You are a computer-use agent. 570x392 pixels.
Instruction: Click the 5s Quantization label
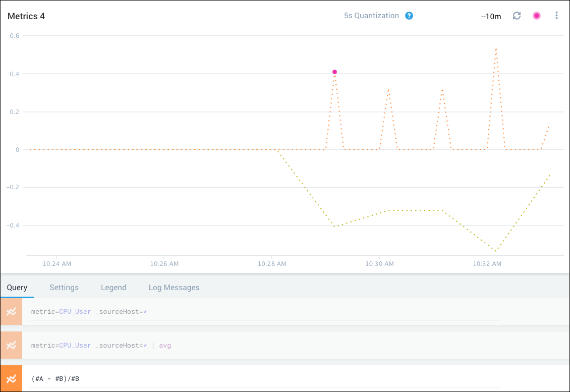[371, 16]
